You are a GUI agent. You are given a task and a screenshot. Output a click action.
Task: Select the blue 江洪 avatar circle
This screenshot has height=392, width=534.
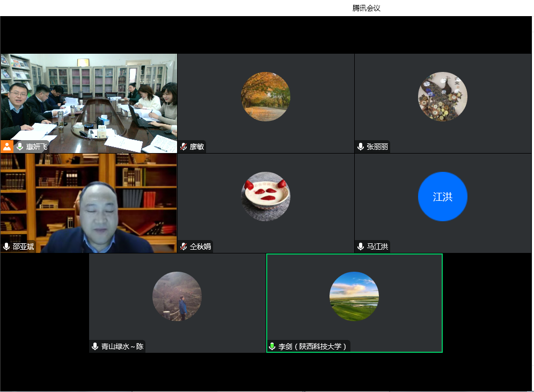[442, 197]
